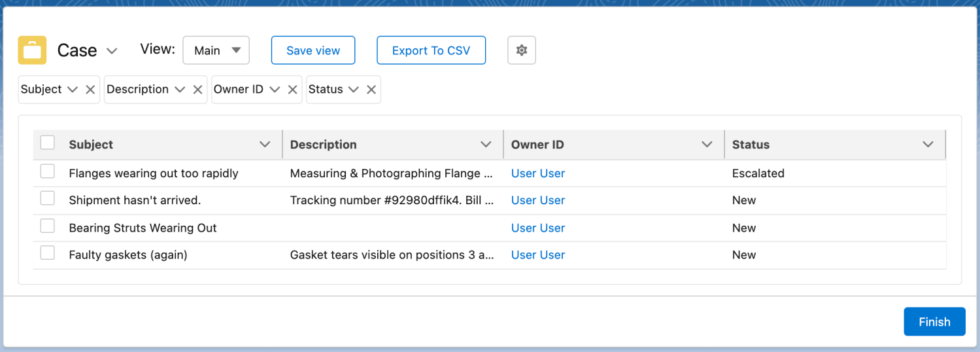Open the Subject column header menu
This screenshot has height=352, width=980.
click(x=265, y=145)
